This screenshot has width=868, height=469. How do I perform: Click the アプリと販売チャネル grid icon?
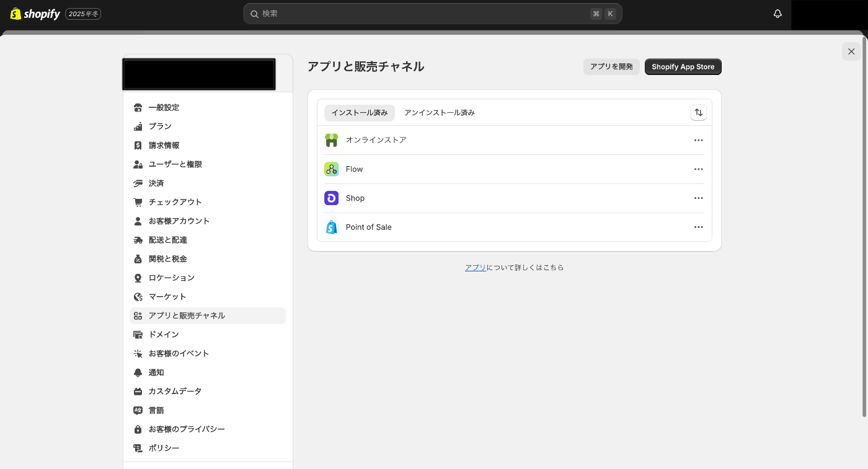[x=138, y=316]
